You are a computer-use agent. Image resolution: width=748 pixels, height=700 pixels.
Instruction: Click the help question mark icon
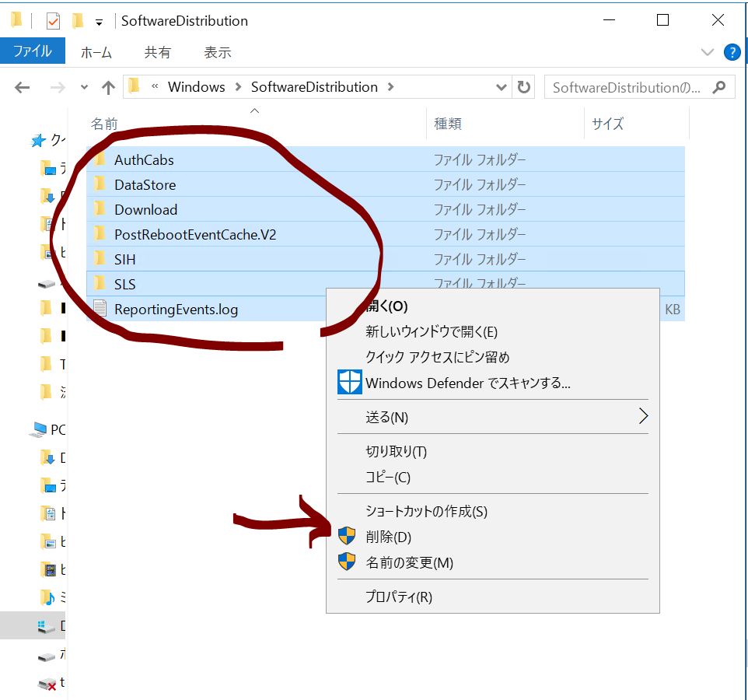click(732, 52)
